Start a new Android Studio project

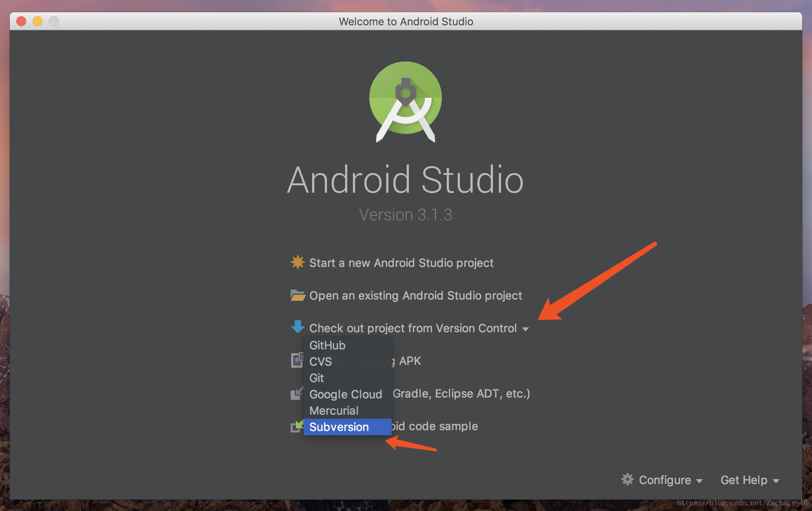tap(401, 263)
